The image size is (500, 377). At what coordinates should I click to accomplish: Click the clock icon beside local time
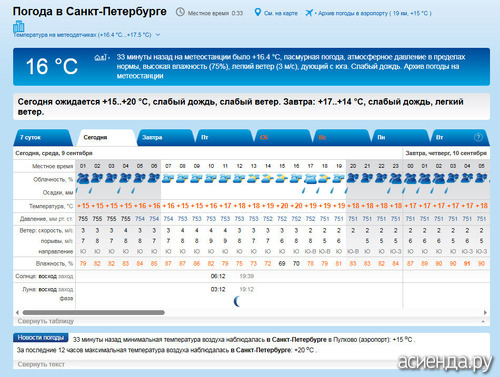(x=180, y=12)
